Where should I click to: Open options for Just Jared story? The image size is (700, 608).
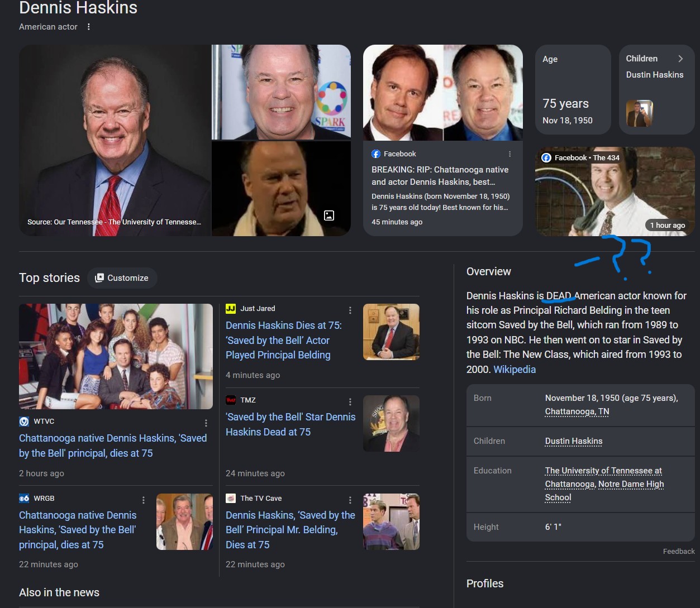tap(350, 310)
